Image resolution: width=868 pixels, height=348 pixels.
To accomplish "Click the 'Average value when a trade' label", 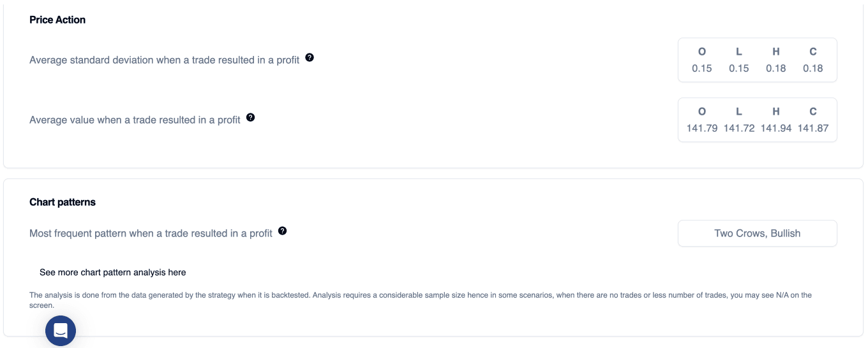I will coord(135,120).
